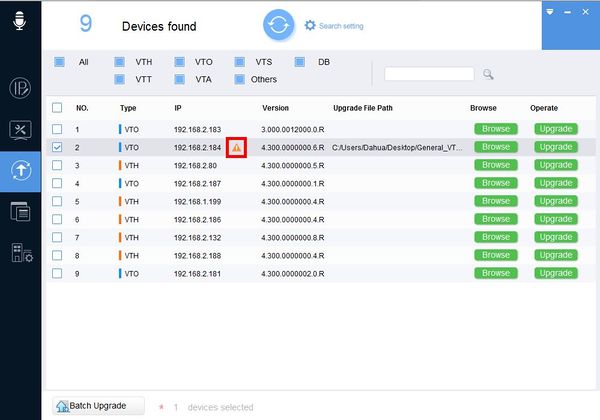Check the box for device 192.168.1.199
The image size is (600, 420).
point(57,201)
